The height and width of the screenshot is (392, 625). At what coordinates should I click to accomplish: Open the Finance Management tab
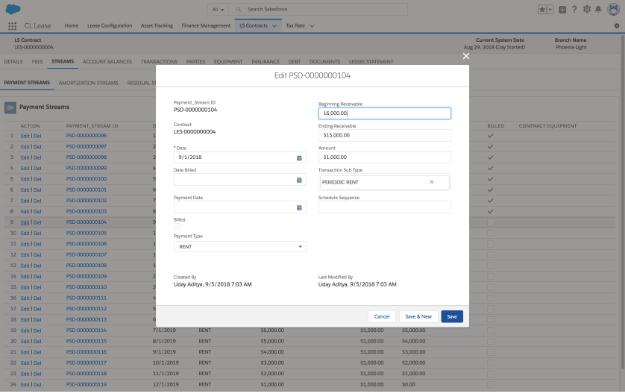(206, 26)
